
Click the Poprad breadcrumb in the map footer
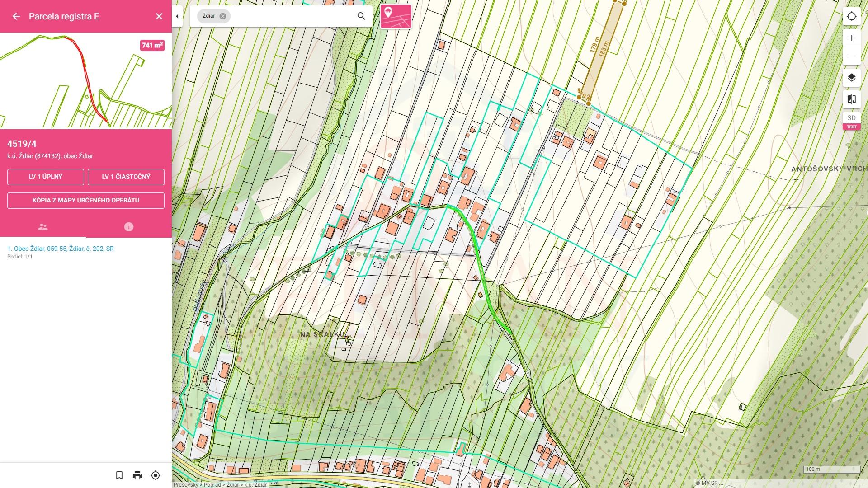[x=212, y=484]
